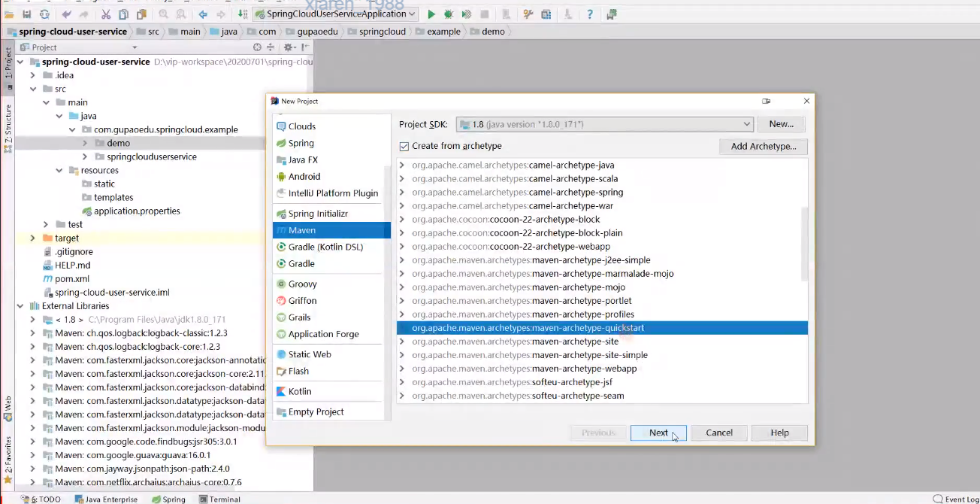
Task: Click the Open folder toolbar icon
Action: tap(9, 14)
